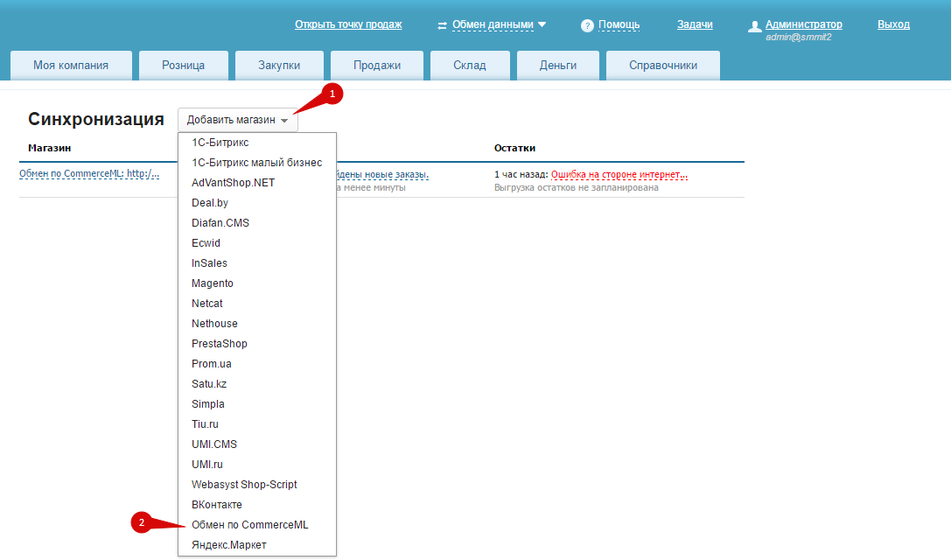Click the help question mark icon

click(x=587, y=26)
